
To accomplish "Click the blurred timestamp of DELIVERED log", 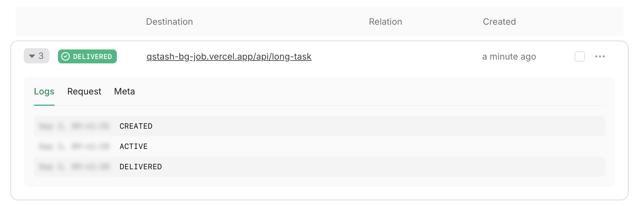I will [74, 167].
